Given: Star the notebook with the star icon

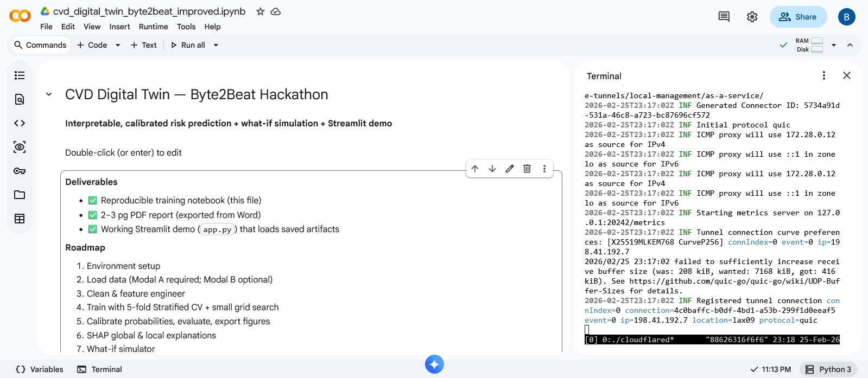Looking at the screenshot, I should click(261, 11).
